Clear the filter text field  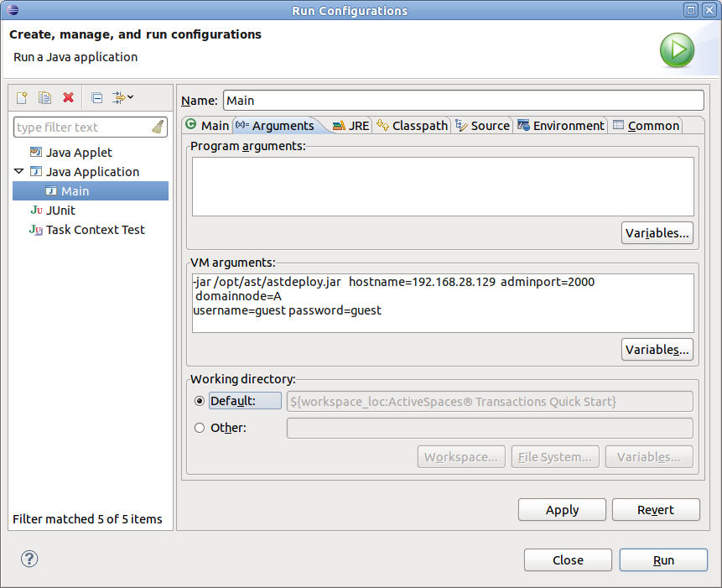158,127
